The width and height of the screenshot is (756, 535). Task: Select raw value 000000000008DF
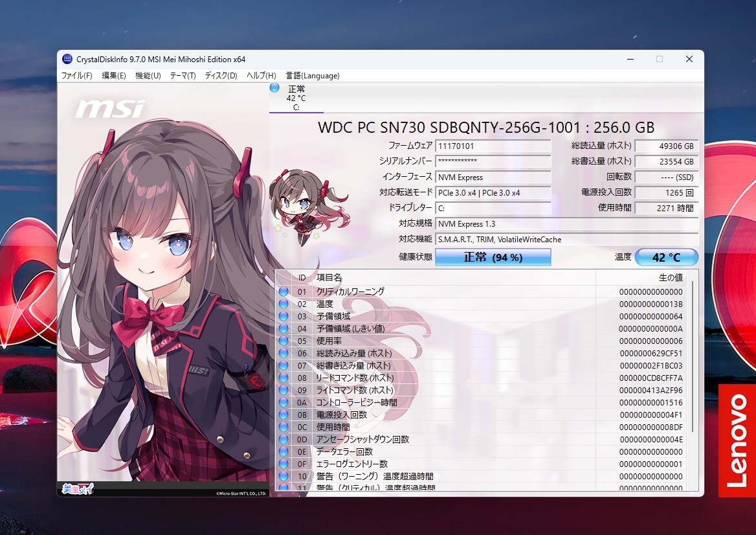pyautogui.click(x=651, y=427)
